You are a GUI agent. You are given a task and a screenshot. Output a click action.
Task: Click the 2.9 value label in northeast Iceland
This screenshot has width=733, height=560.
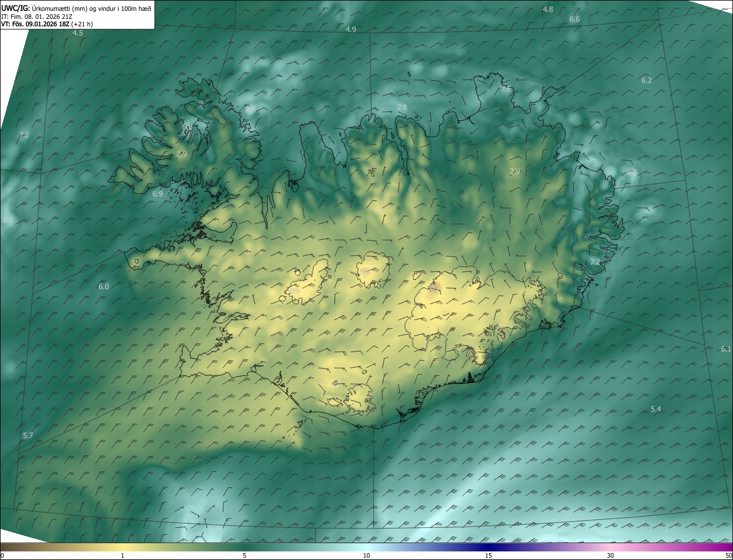click(x=515, y=172)
